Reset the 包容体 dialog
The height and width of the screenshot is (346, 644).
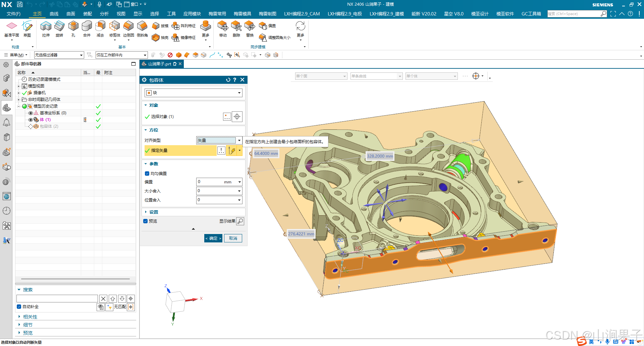pos(228,80)
